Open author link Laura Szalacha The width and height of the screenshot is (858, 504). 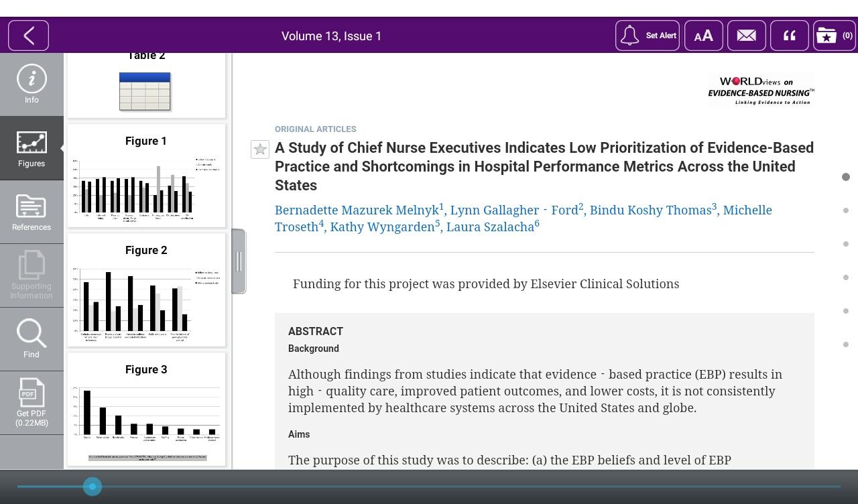tap(490, 227)
